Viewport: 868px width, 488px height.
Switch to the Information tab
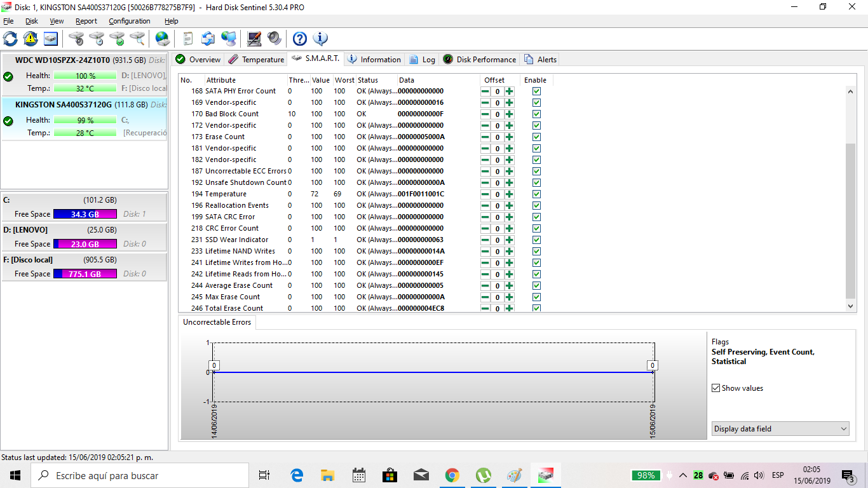(x=374, y=60)
